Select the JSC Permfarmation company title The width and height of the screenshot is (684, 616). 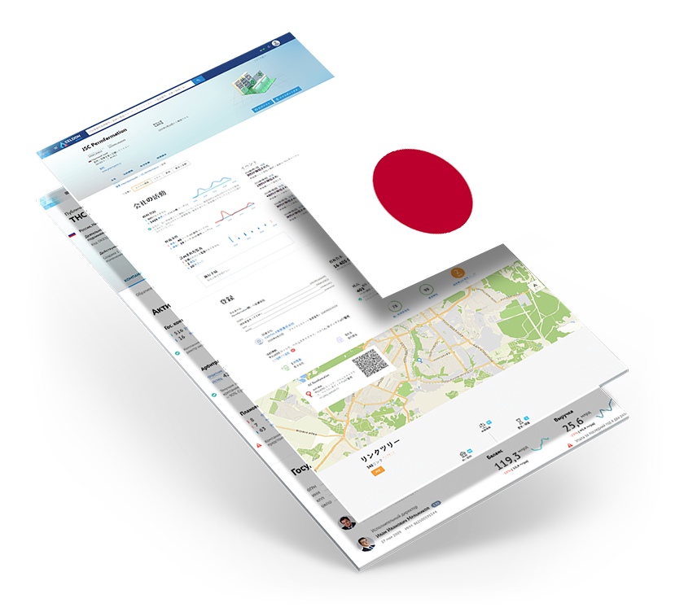[104, 139]
